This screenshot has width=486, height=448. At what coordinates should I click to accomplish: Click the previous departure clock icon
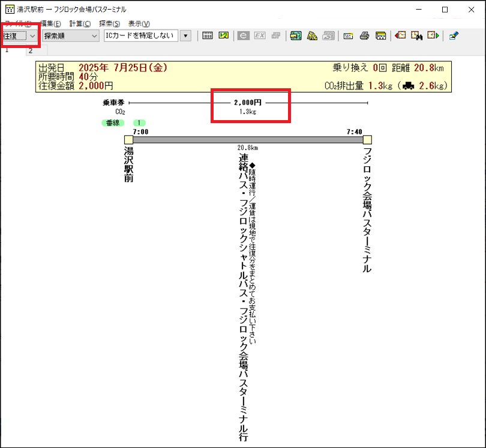401,36
